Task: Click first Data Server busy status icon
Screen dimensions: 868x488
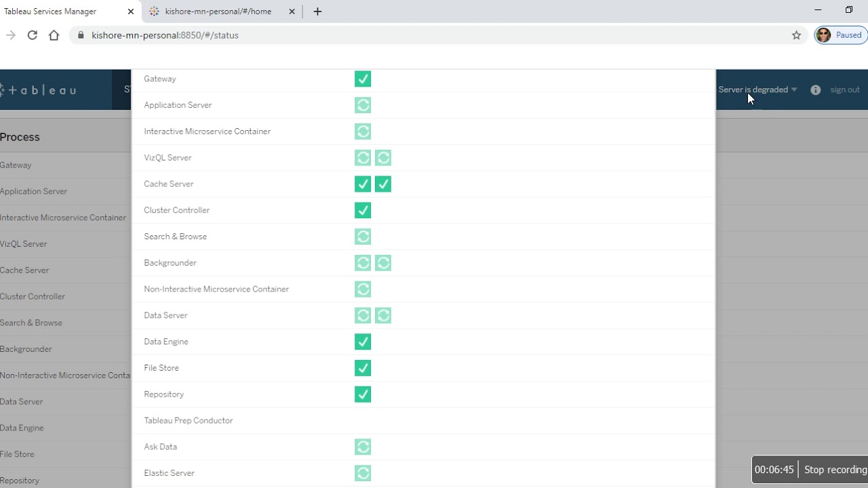Action: pos(363,315)
